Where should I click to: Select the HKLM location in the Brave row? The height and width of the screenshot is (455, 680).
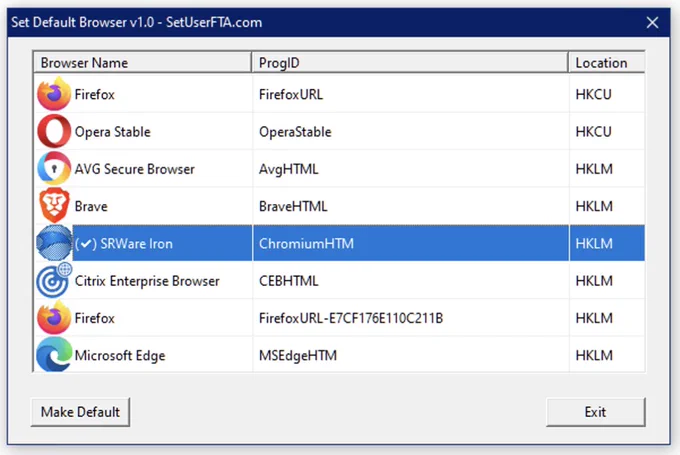point(594,206)
